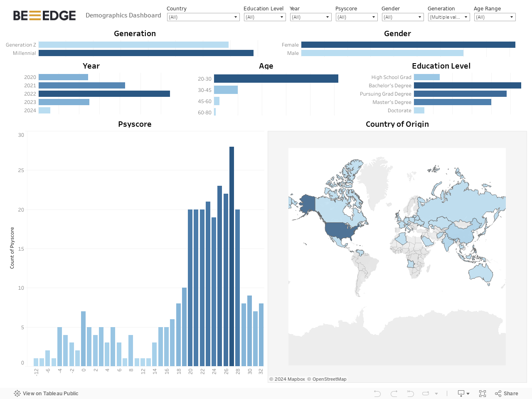Select the 2022 year bar
The width and height of the screenshot is (532, 399).
tap(104, 94)
